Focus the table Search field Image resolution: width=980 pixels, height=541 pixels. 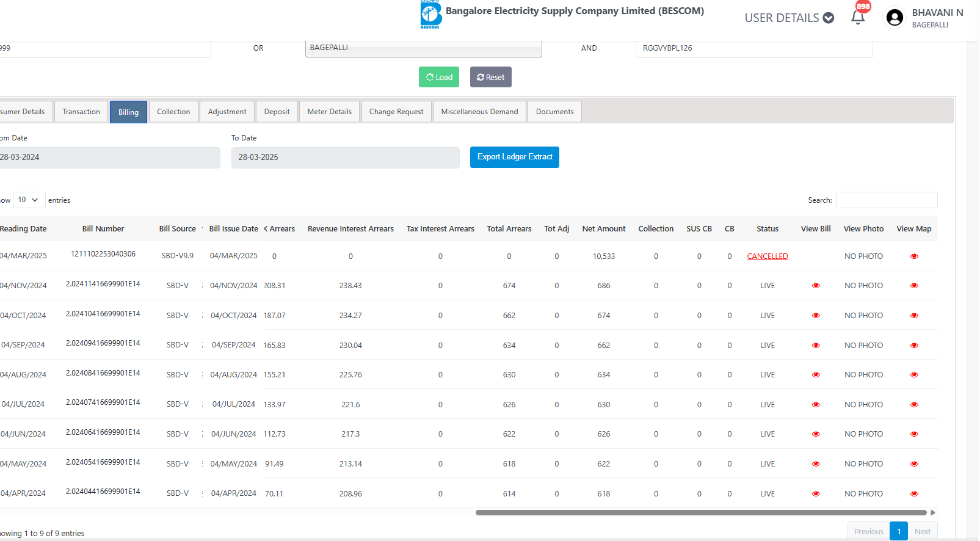(x=887, y=200)
